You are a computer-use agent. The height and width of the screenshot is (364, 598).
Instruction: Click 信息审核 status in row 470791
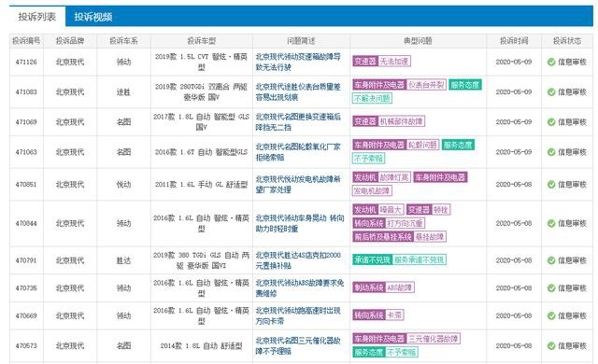pyautogui.click(x=572, y=260)
